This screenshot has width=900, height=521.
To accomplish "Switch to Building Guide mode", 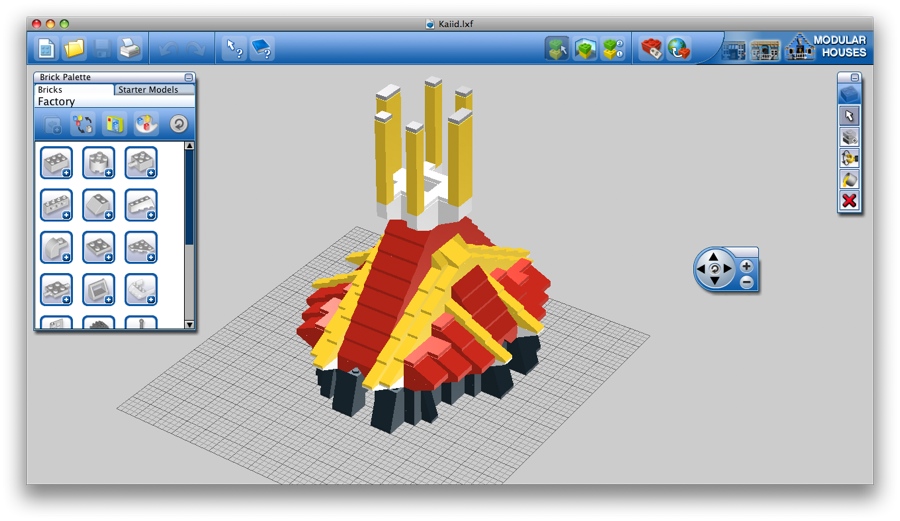I will (612, 49).
